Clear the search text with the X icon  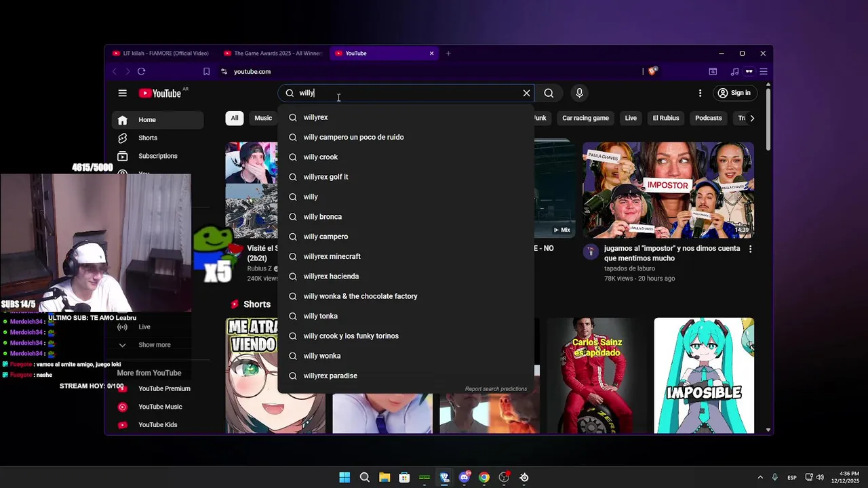[x=526, y=93]
